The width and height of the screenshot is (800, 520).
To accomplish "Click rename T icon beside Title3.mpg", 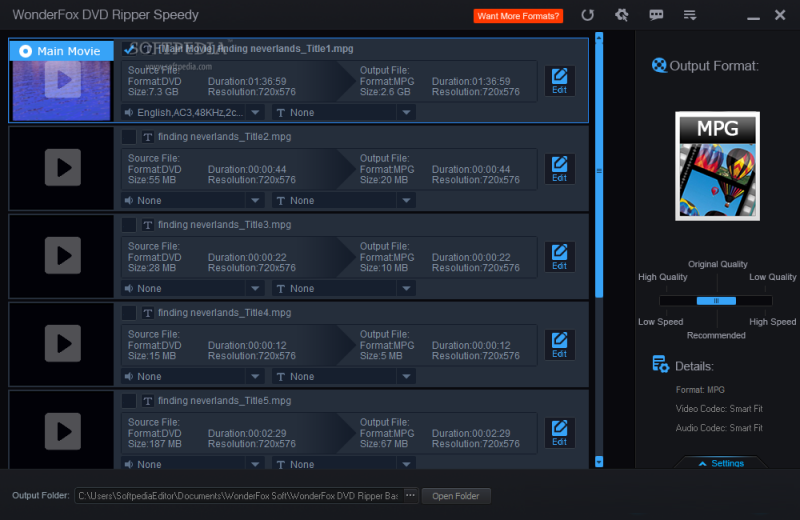I will (148, 225).
